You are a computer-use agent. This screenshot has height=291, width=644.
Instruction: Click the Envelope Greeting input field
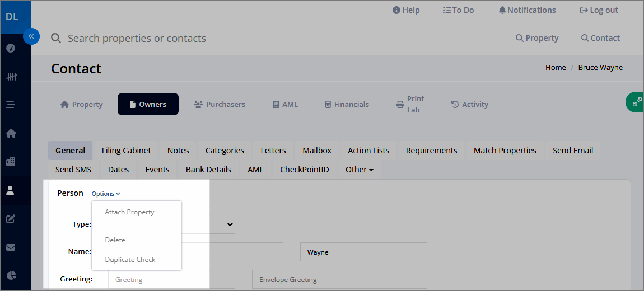pos(339,279)
